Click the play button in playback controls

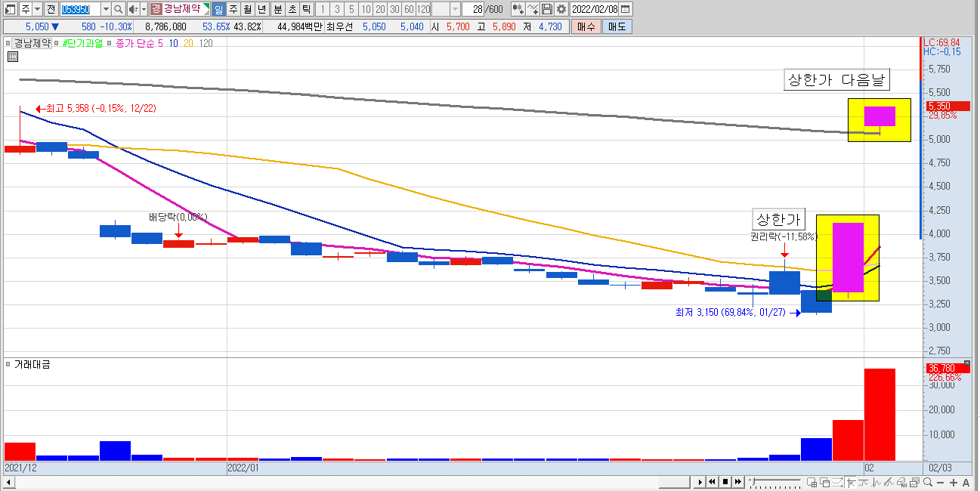click(700, 482)
